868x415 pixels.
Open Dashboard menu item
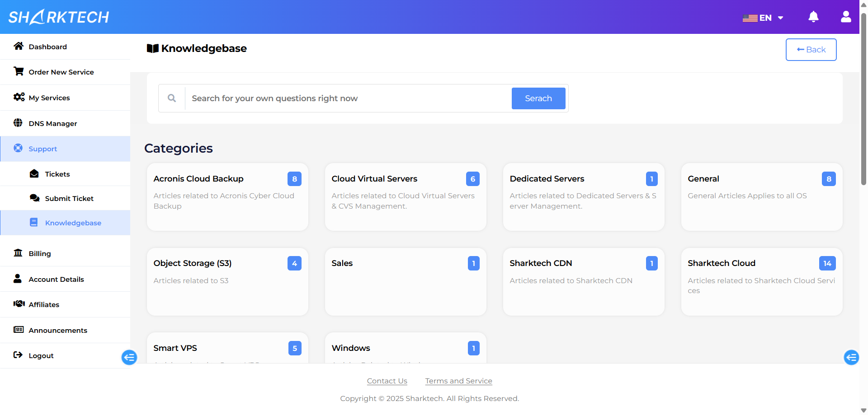pyautogui.click(x=65, y=47)
